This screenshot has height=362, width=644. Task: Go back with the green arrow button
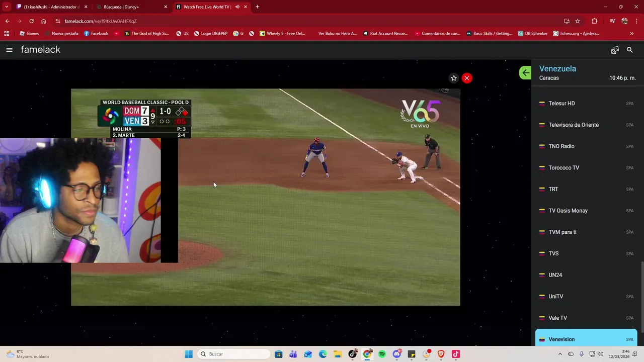[525, 73]
